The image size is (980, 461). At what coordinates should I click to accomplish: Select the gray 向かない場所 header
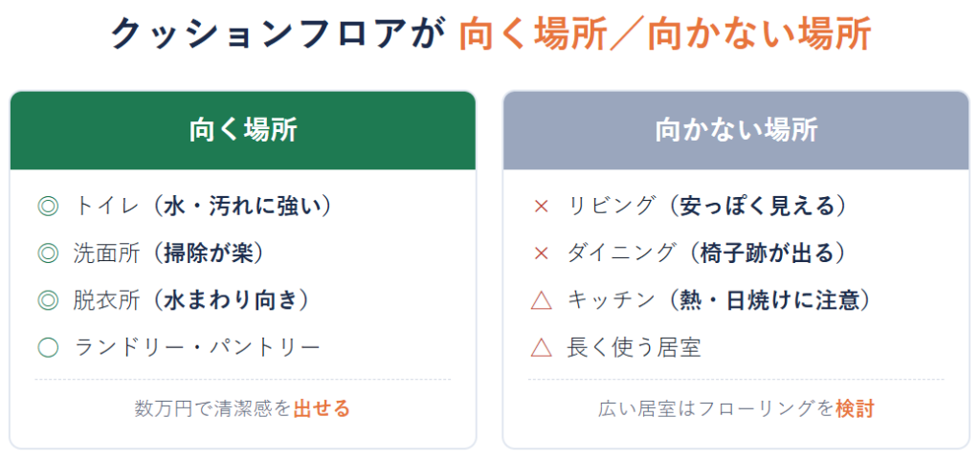(x=736, y=131)
